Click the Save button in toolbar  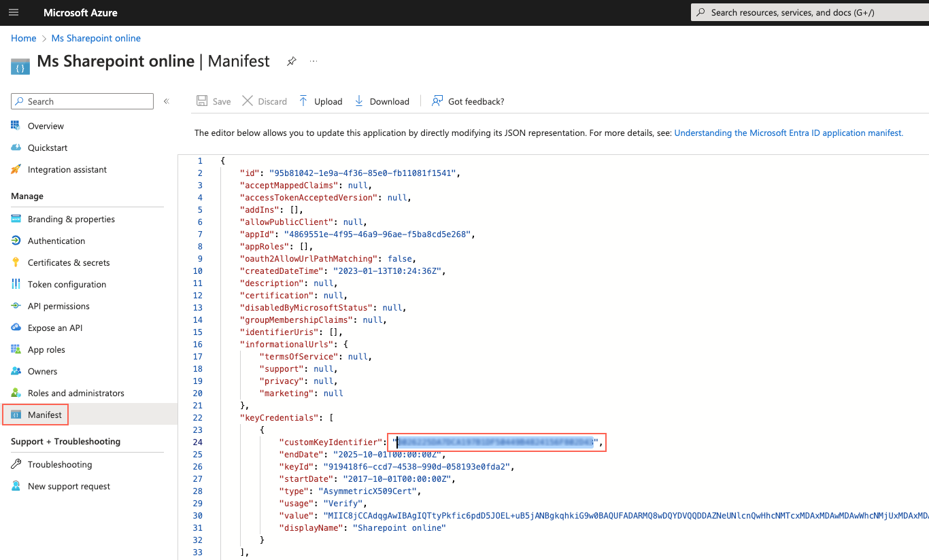tap(214, 101)
